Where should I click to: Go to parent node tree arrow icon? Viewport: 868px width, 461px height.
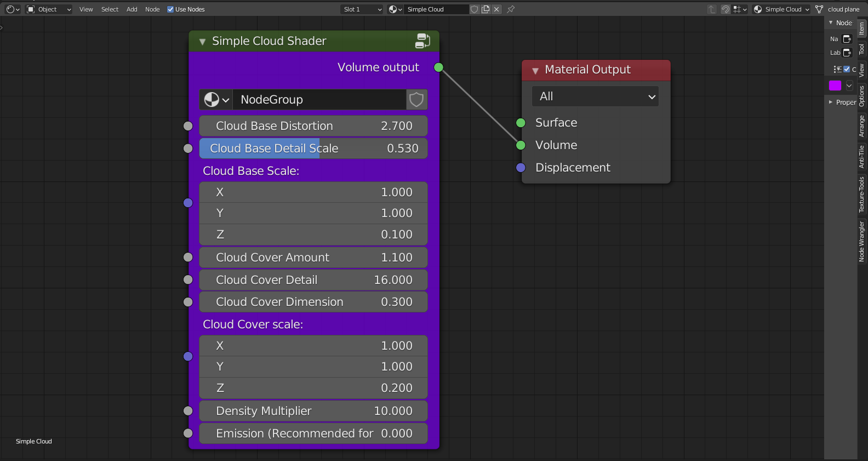[x=712, y=9]
